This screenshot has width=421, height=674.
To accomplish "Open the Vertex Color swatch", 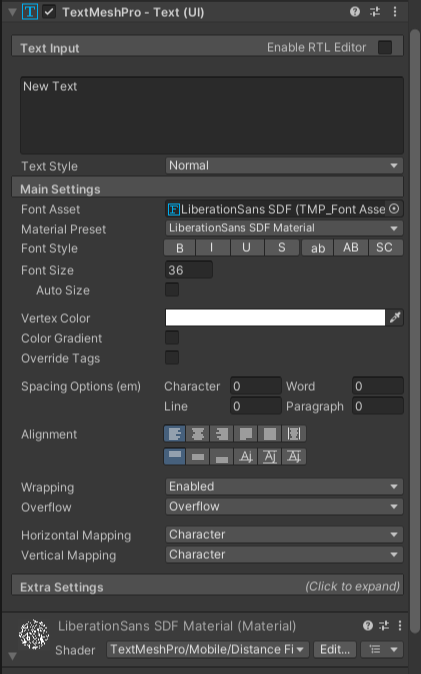I will coord(275,318).
